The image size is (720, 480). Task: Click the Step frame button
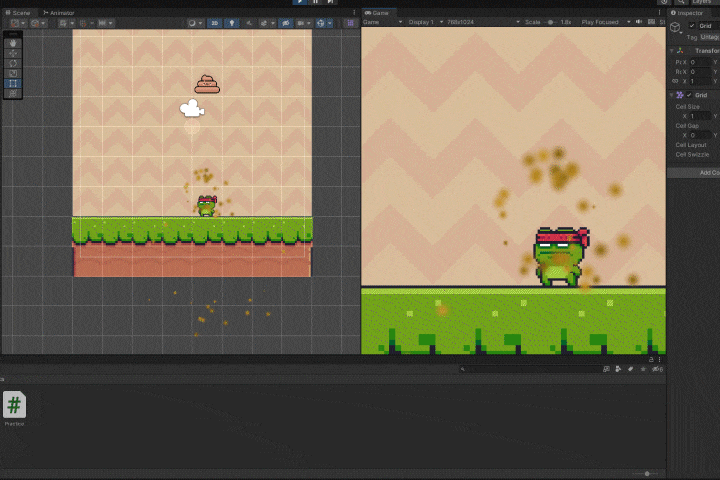330,2
